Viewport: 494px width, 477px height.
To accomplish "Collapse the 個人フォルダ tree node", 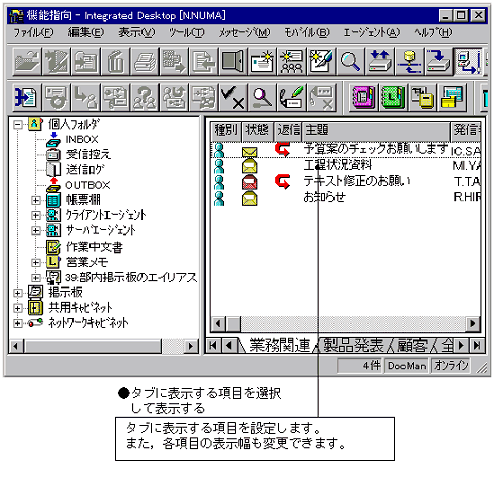I will [x=18, y=125].
